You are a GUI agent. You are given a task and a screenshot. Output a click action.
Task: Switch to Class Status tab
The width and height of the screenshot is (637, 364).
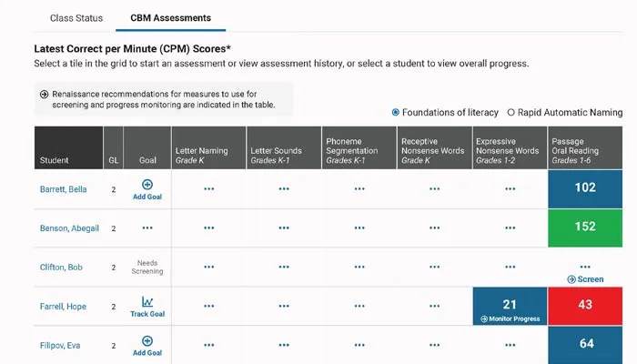coord(76,18)
